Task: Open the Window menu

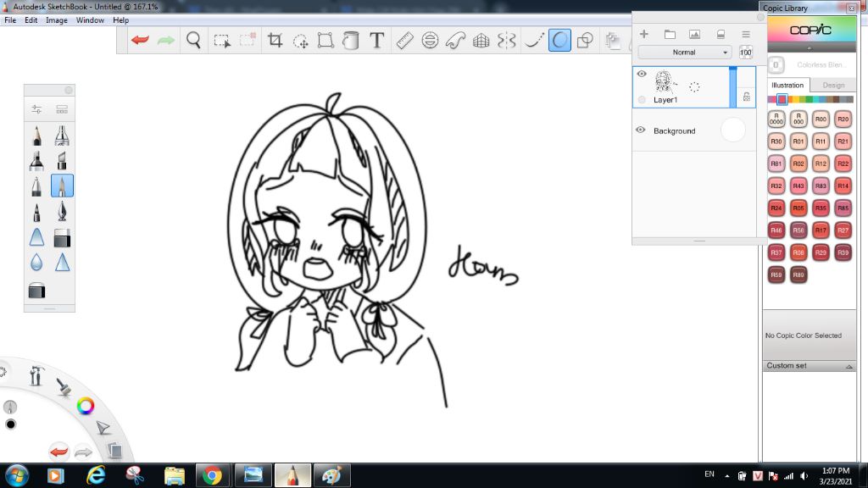Action: pos(90,20)
